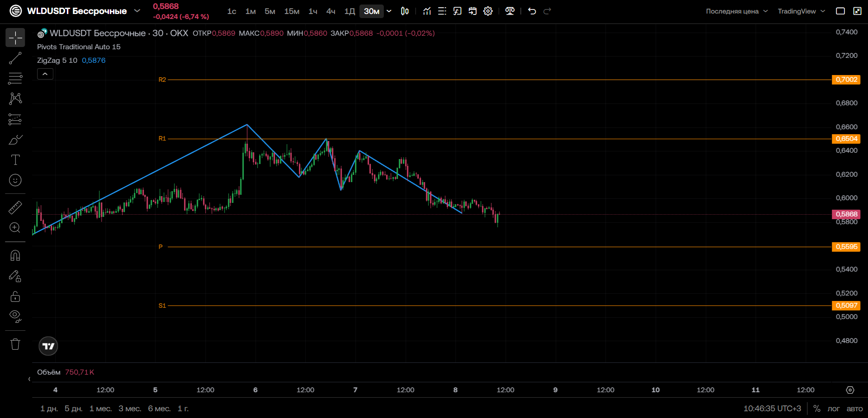Open the candlestick chart type selector
Screen dimensions: 868x418
point(405,11)
